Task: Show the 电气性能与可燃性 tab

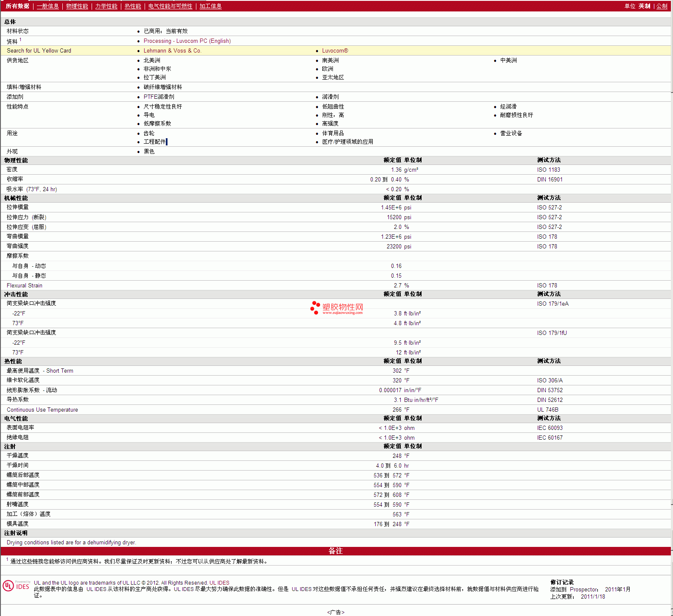Action: tap(170, 6)
